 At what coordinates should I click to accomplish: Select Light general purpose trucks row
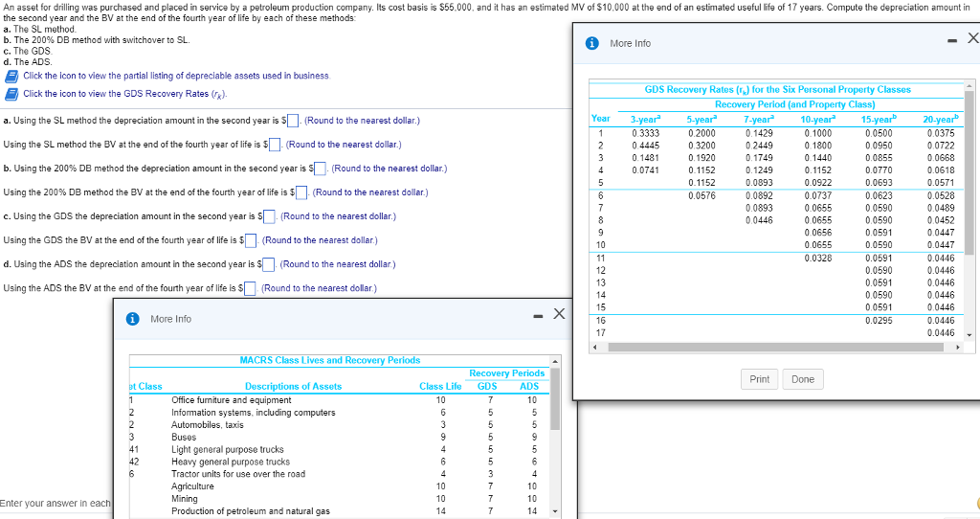[339, 450]
